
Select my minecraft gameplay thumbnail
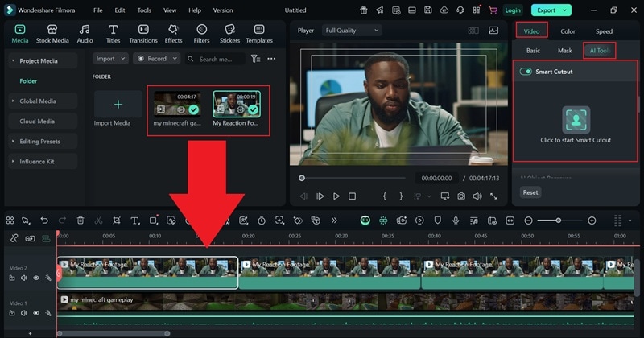click(x=177, y=104)
